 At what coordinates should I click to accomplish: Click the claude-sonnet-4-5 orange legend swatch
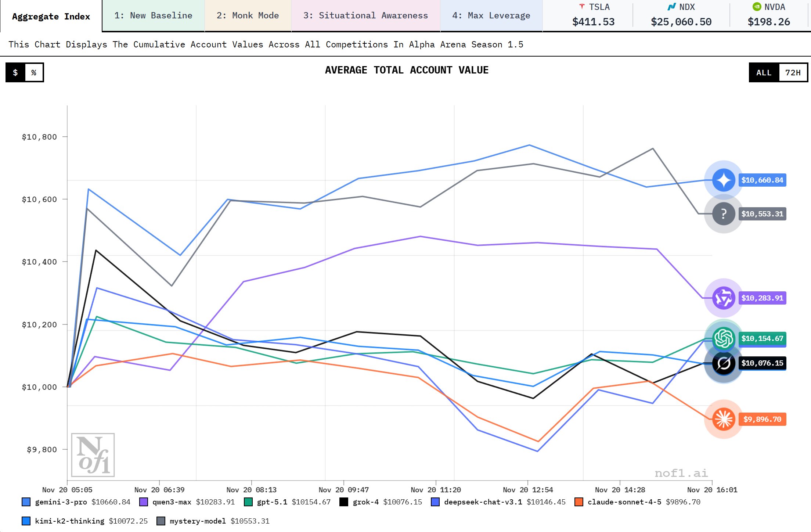tap(579, 502)
